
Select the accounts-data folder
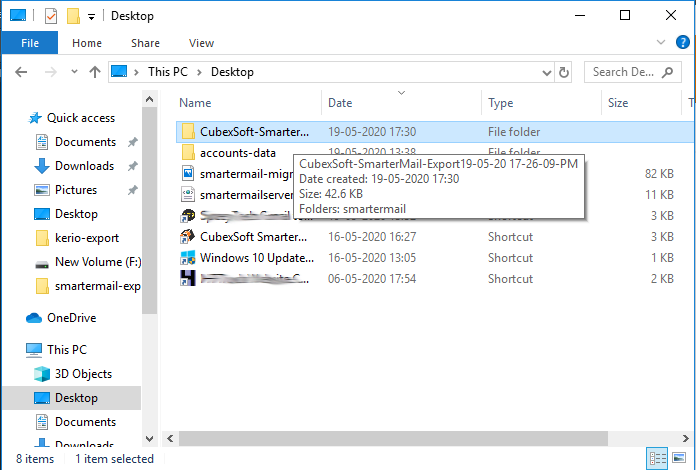237,153
